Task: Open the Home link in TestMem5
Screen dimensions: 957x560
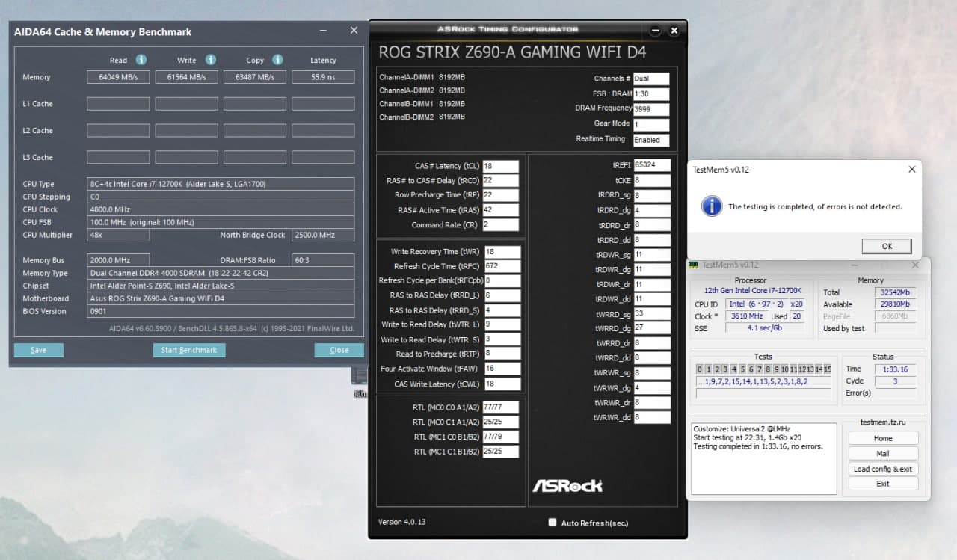Action: [x=883, y=438]
